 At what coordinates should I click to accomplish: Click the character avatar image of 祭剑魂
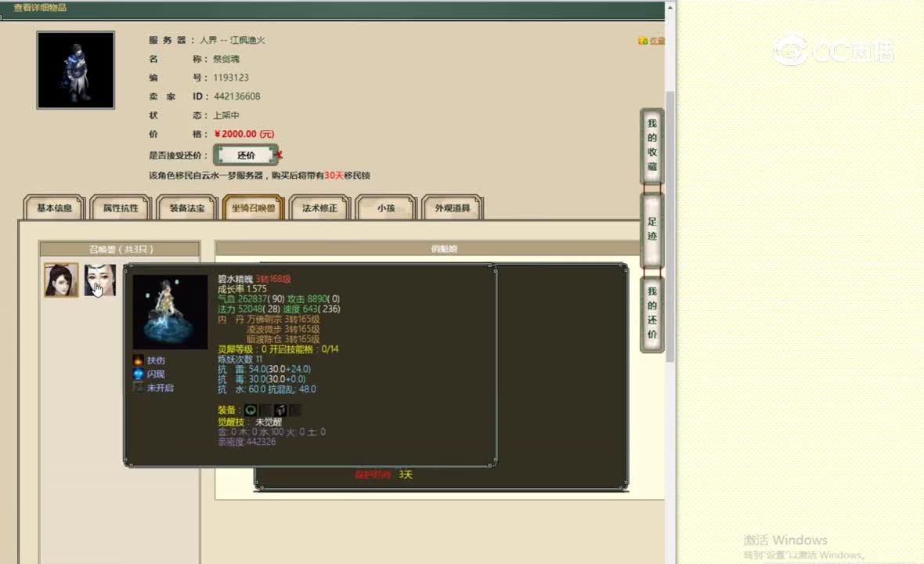tap(75, 70)
